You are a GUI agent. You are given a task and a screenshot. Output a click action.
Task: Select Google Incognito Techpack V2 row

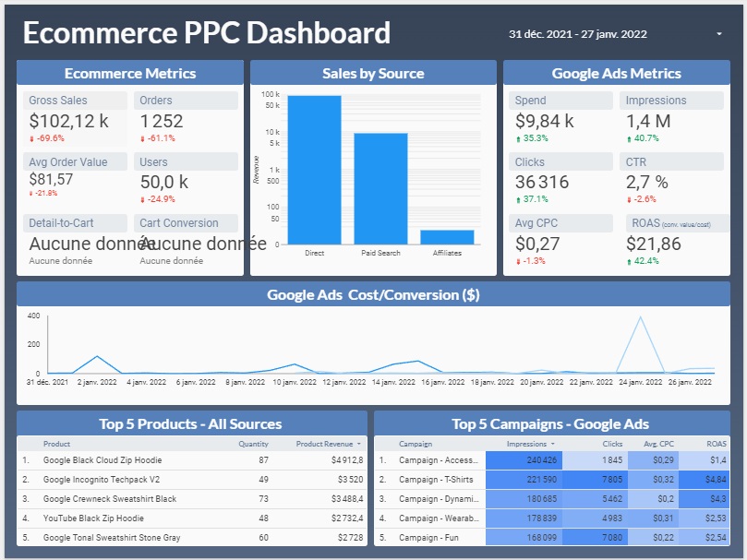point(192,480)
